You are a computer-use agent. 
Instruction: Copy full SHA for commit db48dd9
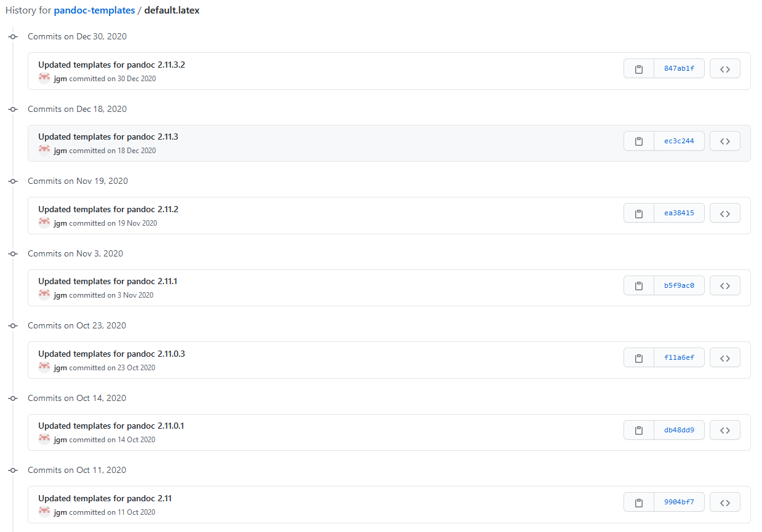(x=639, y=430)
